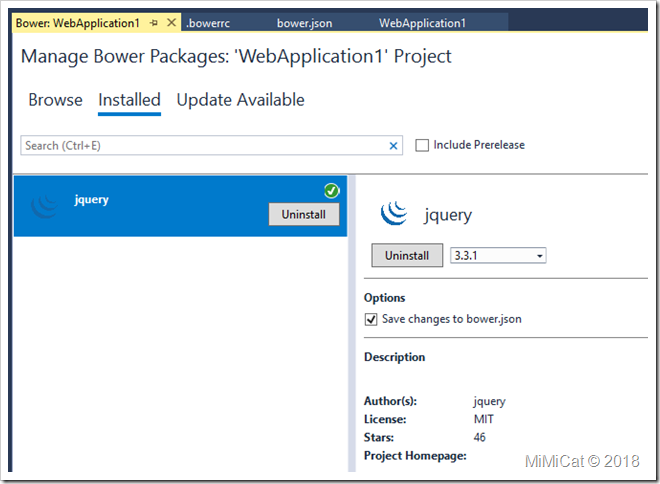This screenshot has width=660, height=484.
Task: Show the Update Available tab
Action: [240, 100]
